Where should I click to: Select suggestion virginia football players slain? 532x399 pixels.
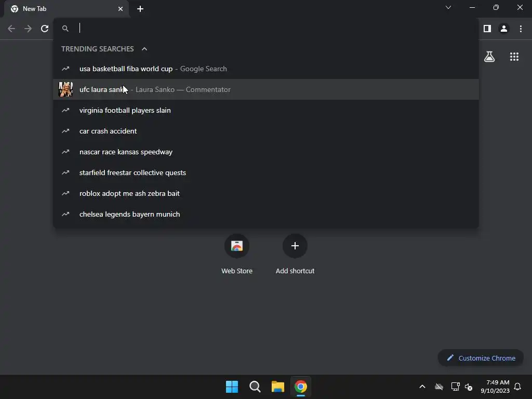(x=266, y=110)
